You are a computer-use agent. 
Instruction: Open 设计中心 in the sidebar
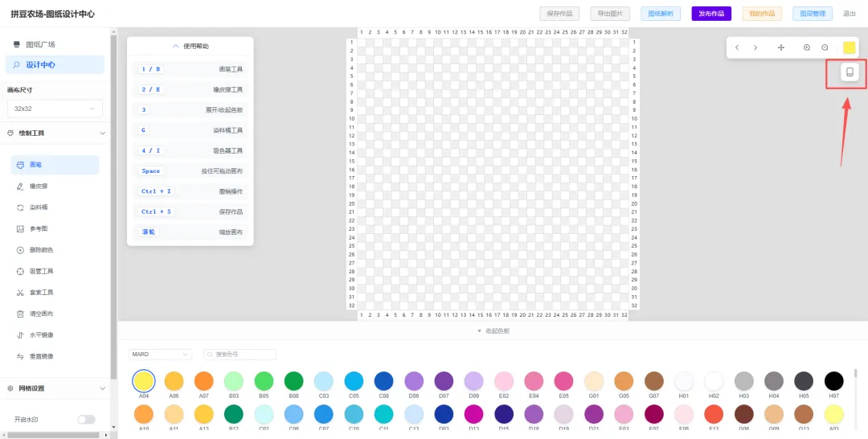point(55,65)
